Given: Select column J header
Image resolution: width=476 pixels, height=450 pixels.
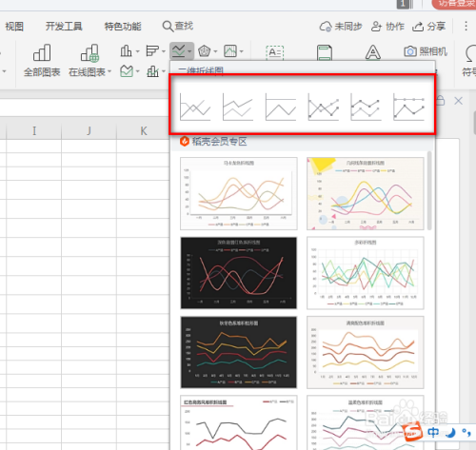Looking at the screenshot, I should pos(89,130).
